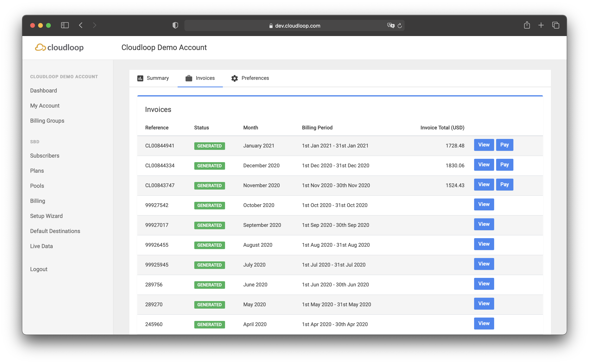The image size is (589, 364).
Task: Pay the November 2020 invoice
Action: click(504, 184)
